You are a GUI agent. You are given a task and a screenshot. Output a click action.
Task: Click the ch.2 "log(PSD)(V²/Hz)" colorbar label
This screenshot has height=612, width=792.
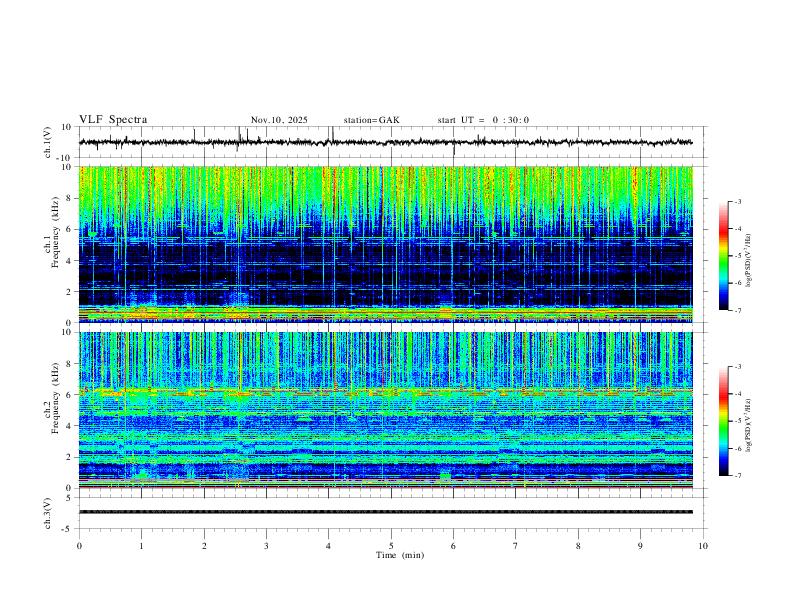[749, 425]
